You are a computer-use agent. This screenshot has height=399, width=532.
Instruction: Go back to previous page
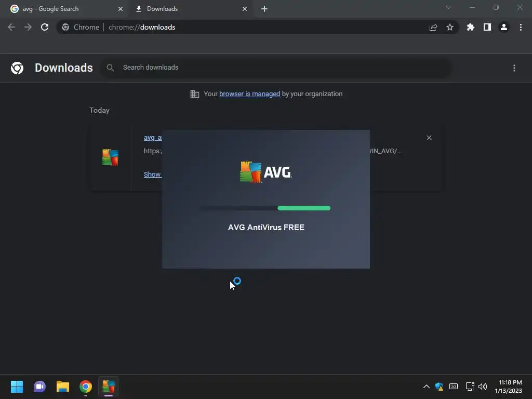tap(11, 27)
